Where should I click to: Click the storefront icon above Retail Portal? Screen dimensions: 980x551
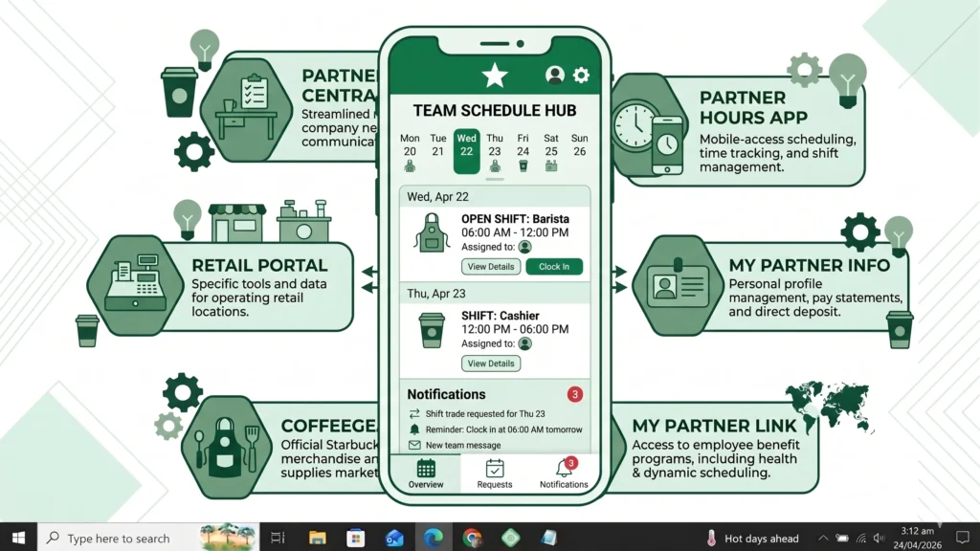click(x=237, y=222)
